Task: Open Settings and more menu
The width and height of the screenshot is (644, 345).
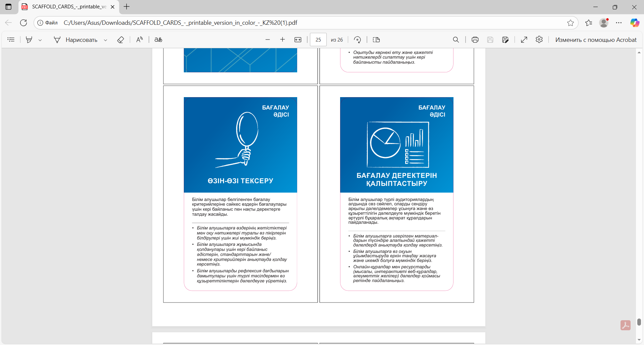Action: (619, 23)
